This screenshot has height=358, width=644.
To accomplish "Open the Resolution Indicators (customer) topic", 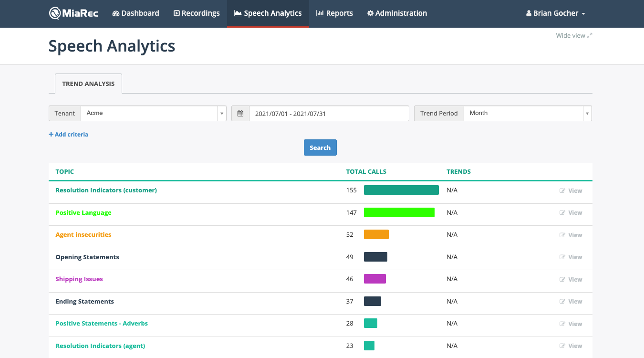I will (x=106, y=190).
